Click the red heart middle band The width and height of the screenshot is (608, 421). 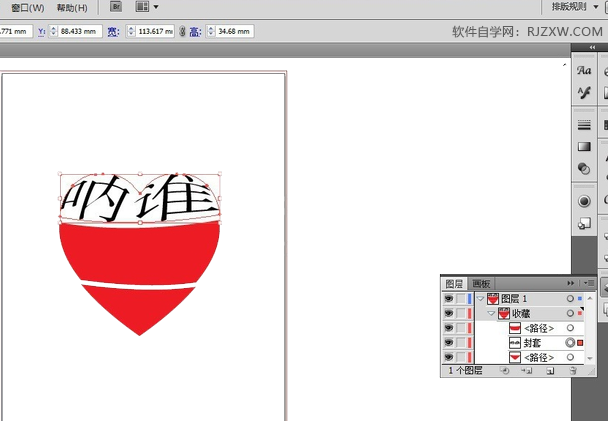140,254
